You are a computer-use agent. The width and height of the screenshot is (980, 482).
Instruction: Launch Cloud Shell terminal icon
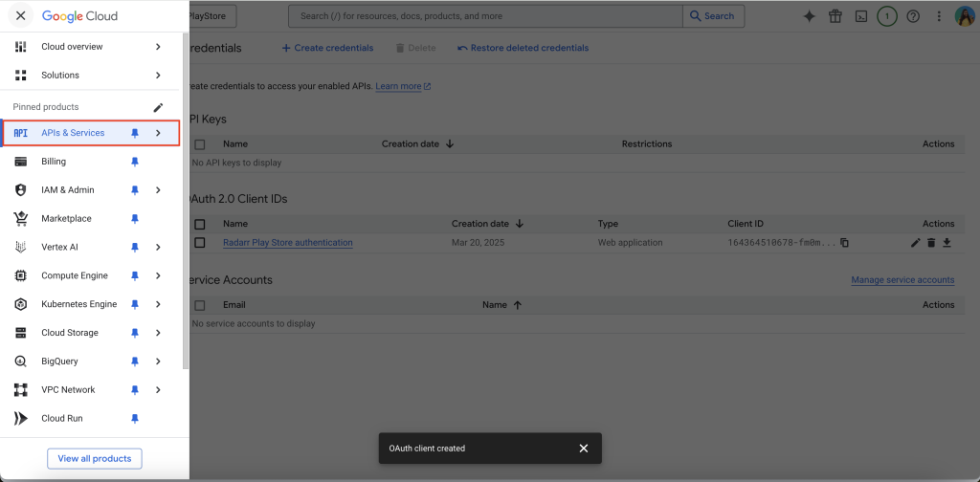(860, 16)
